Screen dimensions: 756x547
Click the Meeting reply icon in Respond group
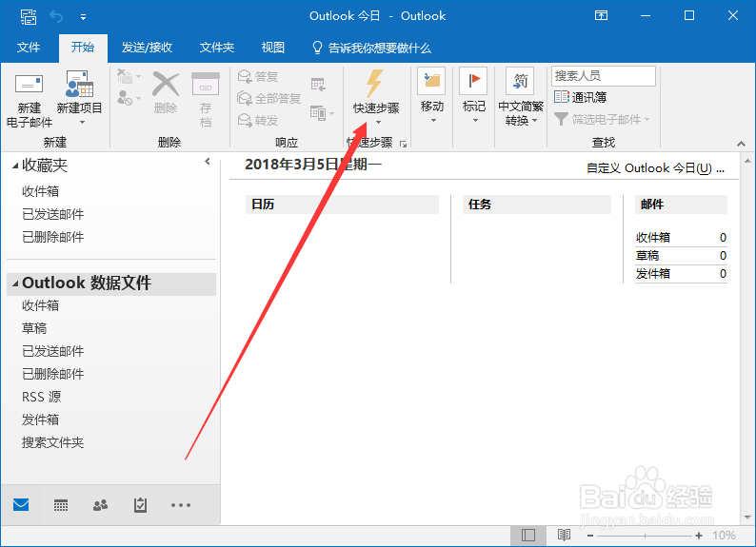[318, 85]
